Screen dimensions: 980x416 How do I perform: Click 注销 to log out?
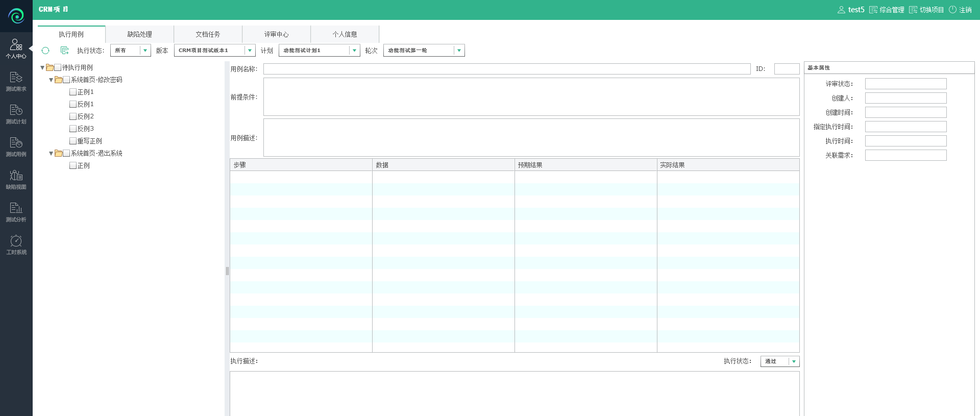point(960,10)
